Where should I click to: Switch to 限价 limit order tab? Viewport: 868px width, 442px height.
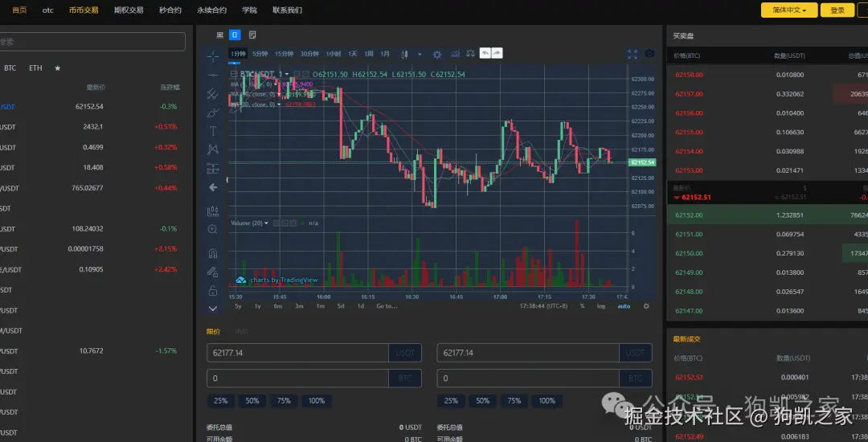213,331
